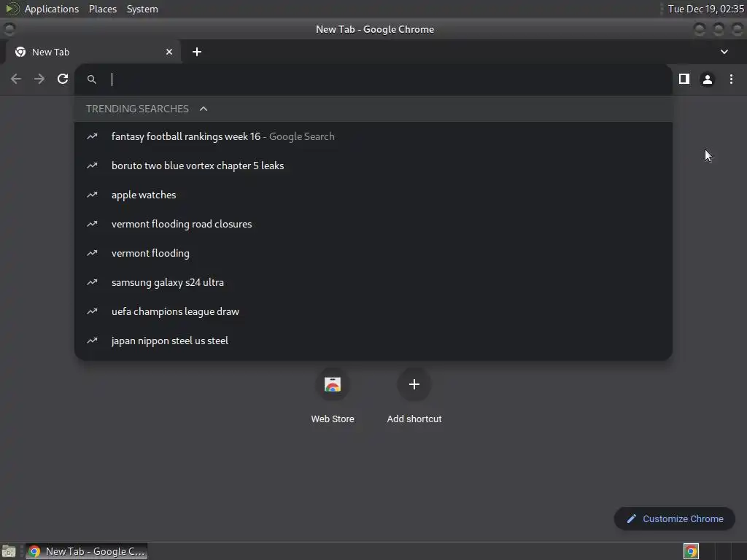747x560 pixels.
Task: Open the System menu
Action: (142, 9)
